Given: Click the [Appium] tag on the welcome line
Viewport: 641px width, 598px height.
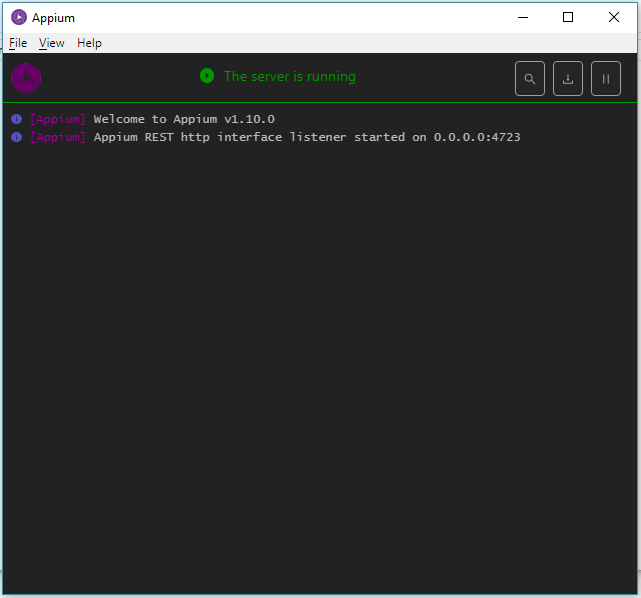Looking at the screenshot, I should pos(58,119).
